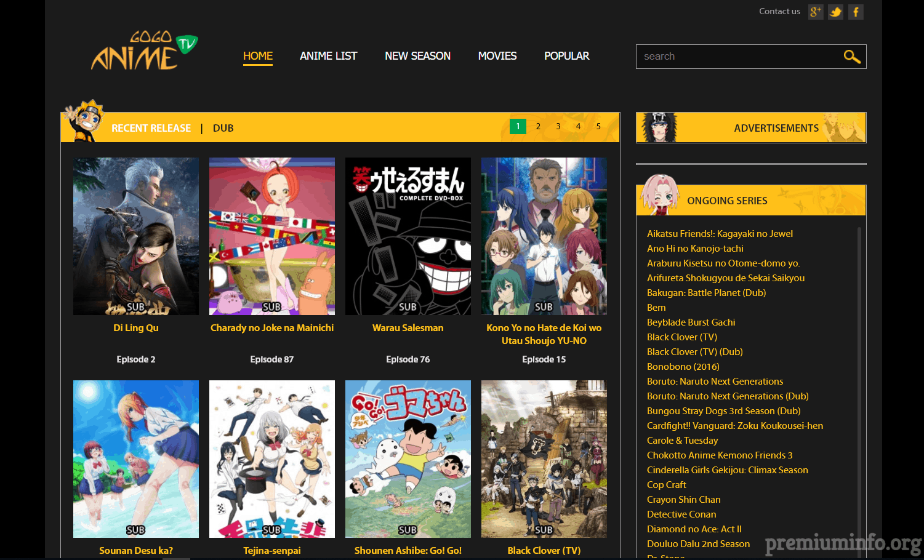Go to pagination page 2
The image size is (924, 560).
[538, 126]
